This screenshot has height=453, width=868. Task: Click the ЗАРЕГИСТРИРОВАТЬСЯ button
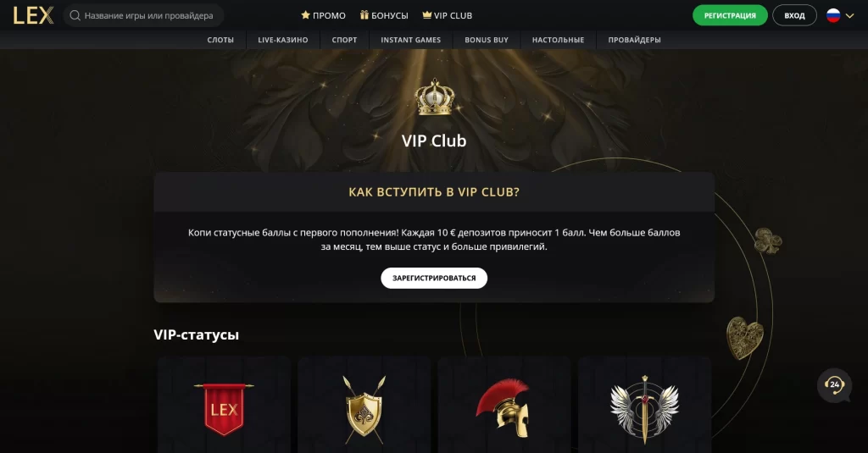click(434, 279)
